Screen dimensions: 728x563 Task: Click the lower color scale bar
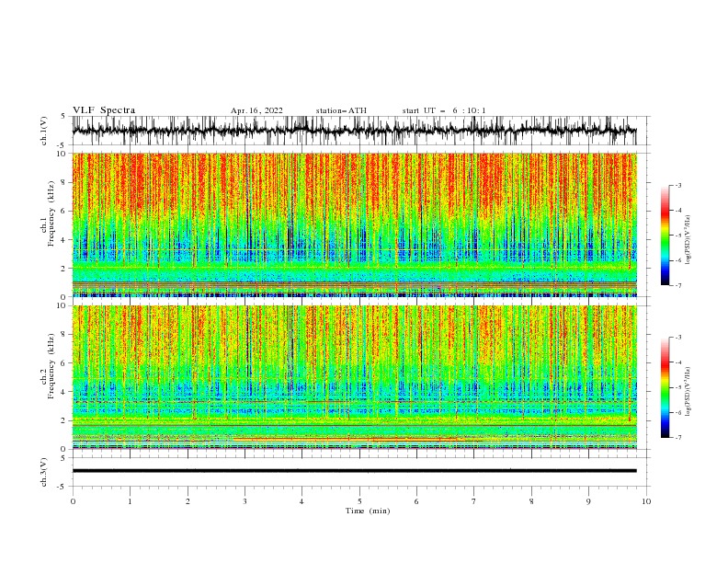[665, 387]
